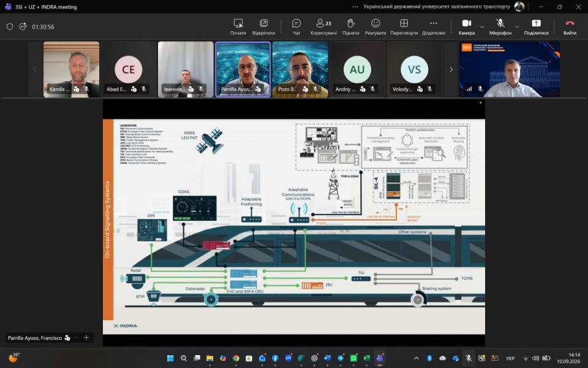Click the Почати toolbar icon

point(238,26)
